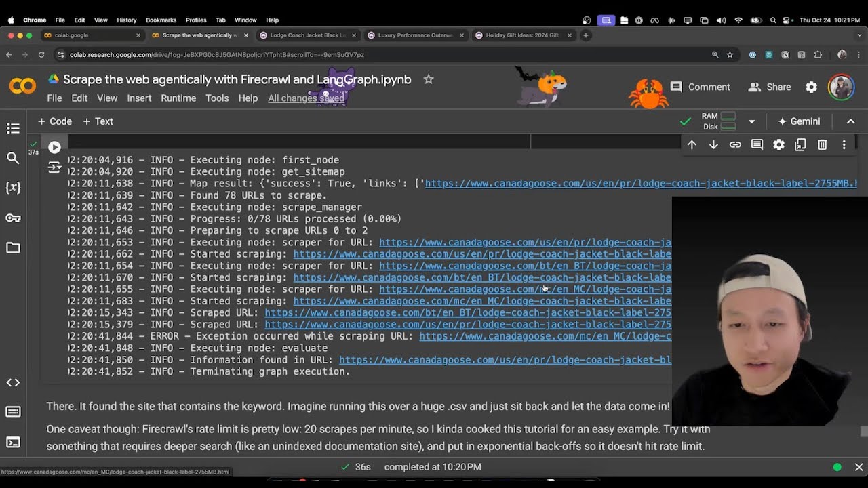This screenshot has width=868, height=488.
Task: Open the secrets key panel
Action: [13, 218]
